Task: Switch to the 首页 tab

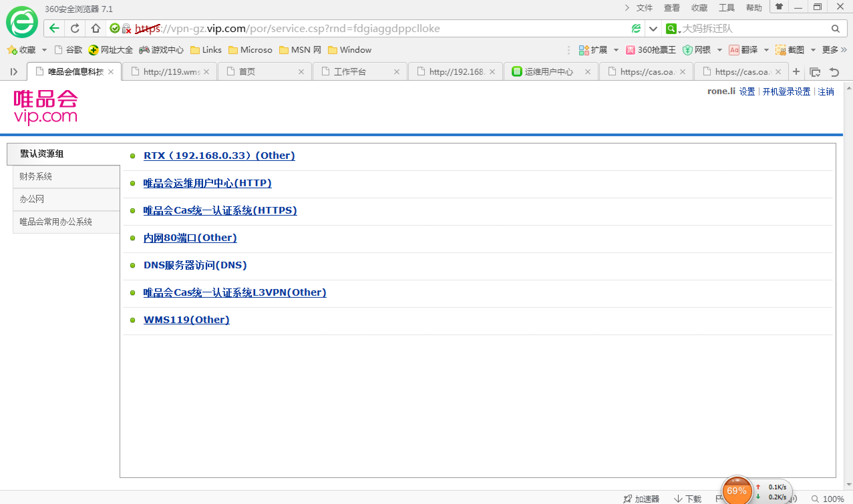Action: pos(265,72)
